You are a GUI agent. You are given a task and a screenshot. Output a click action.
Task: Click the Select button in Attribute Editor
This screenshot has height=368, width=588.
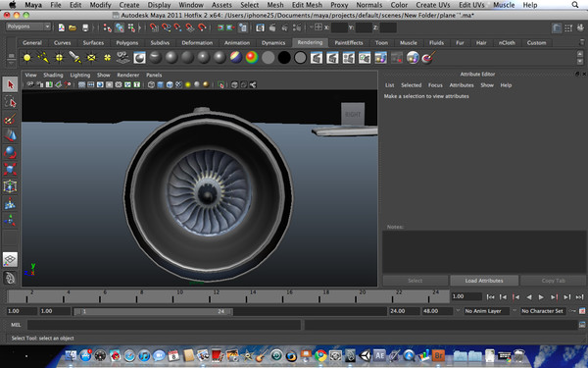pos(416,281)
